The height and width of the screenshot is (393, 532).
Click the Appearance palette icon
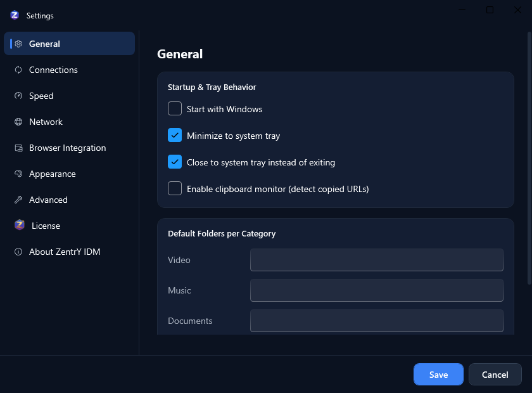point(18,174)
